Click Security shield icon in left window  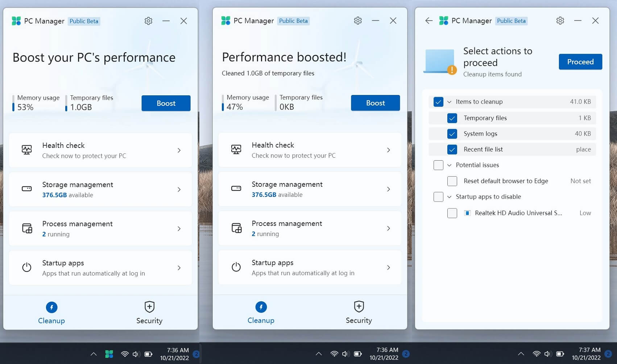point(149,307)
